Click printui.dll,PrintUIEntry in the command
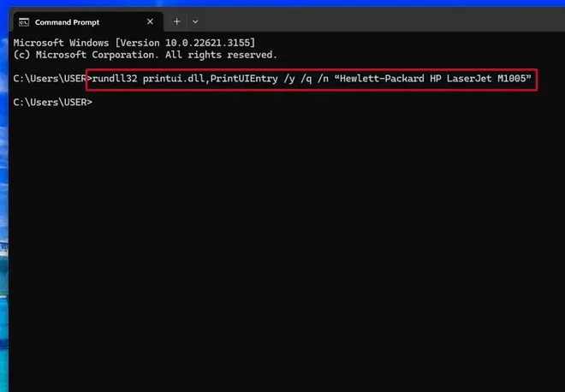565x392 pixels. pos(211,79)
